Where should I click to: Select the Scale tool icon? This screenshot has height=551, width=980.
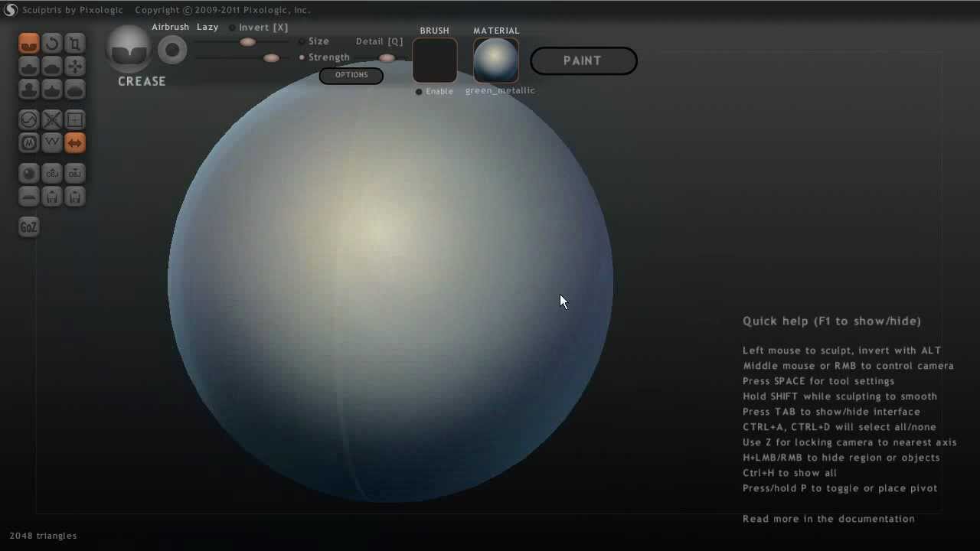pyautogui.click(x=75, y=44)
